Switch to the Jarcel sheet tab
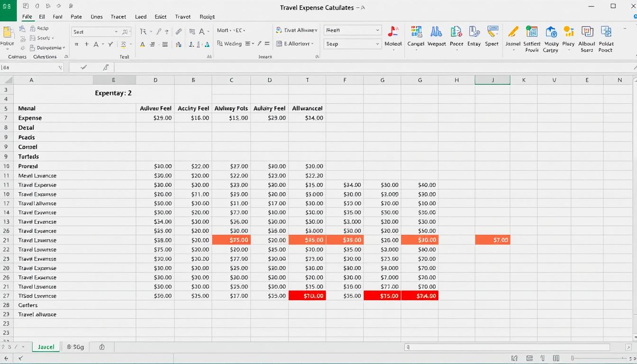This screenshot has width=637, height=364. 46,347
